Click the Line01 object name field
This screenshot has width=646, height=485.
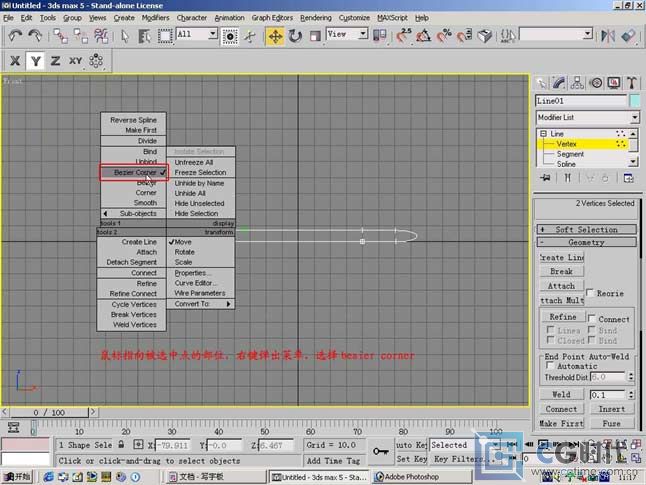click(x=581, y=101)
